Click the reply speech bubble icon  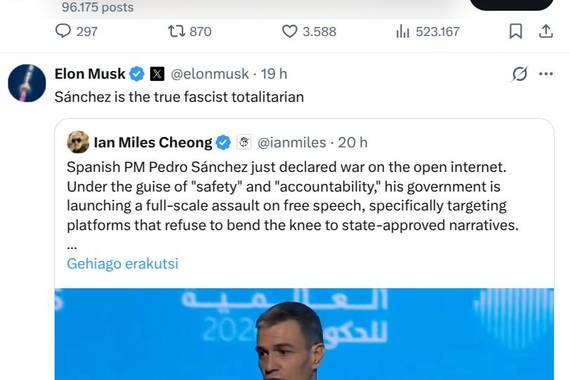click(x=63, y=31)
